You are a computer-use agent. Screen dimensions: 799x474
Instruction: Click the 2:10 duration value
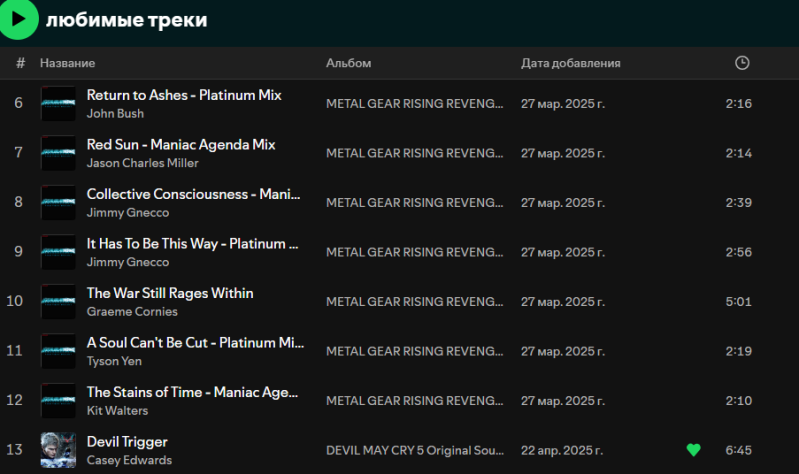tap(738, 401)
